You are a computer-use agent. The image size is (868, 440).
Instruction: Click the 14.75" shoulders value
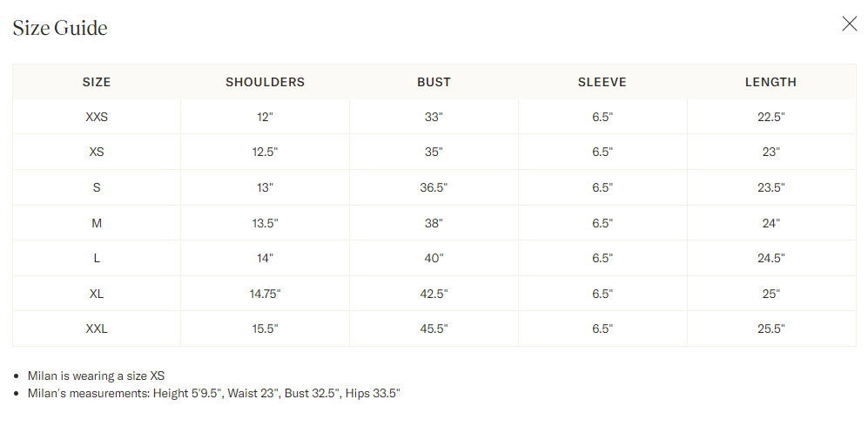(266, 294)
